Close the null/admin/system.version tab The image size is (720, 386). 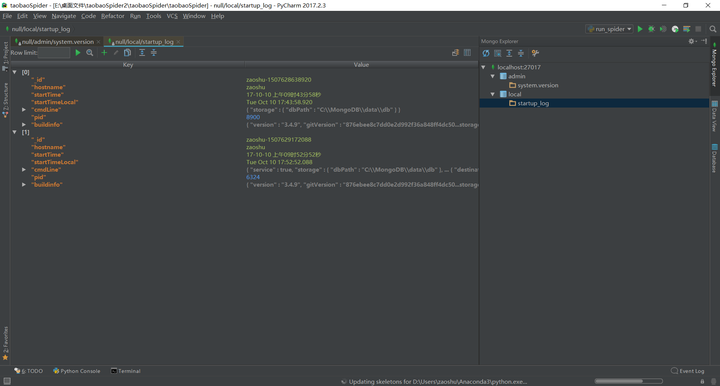pyautogui.click(x=98, y=42)
